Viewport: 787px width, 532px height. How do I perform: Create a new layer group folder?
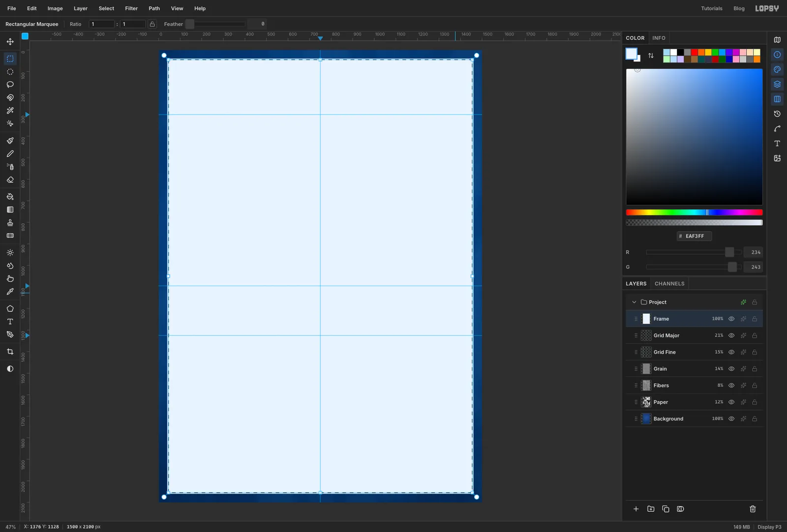coord(651,509)
